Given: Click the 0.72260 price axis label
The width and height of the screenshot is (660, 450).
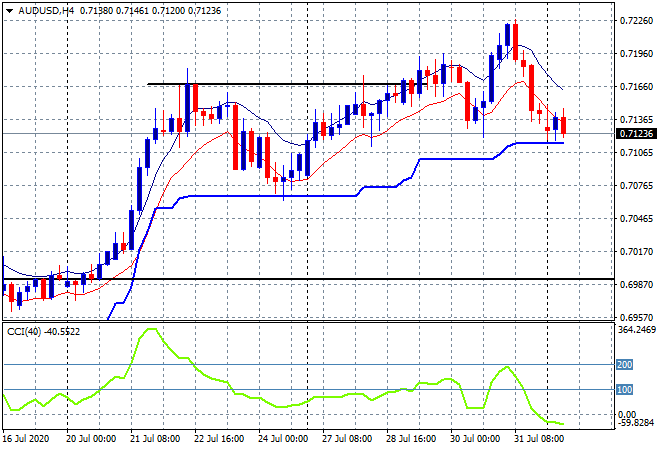Looking at the screenshot, I should [x=636, y=21].
